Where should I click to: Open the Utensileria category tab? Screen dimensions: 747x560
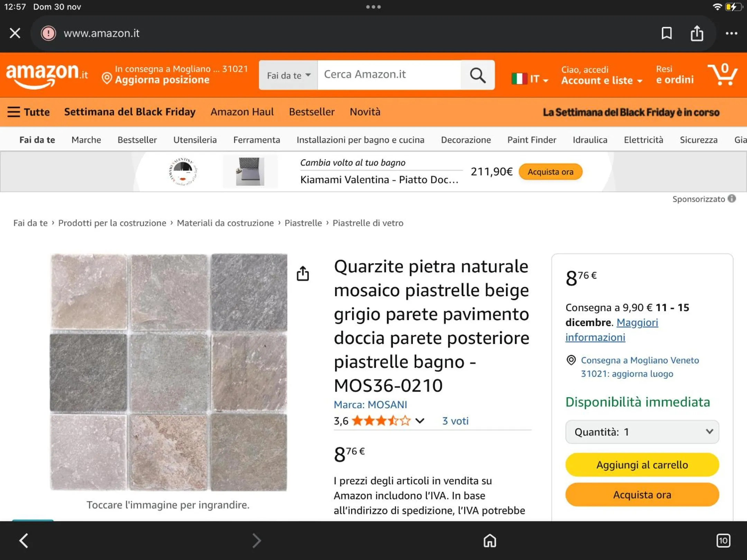[x=195, y=140]
